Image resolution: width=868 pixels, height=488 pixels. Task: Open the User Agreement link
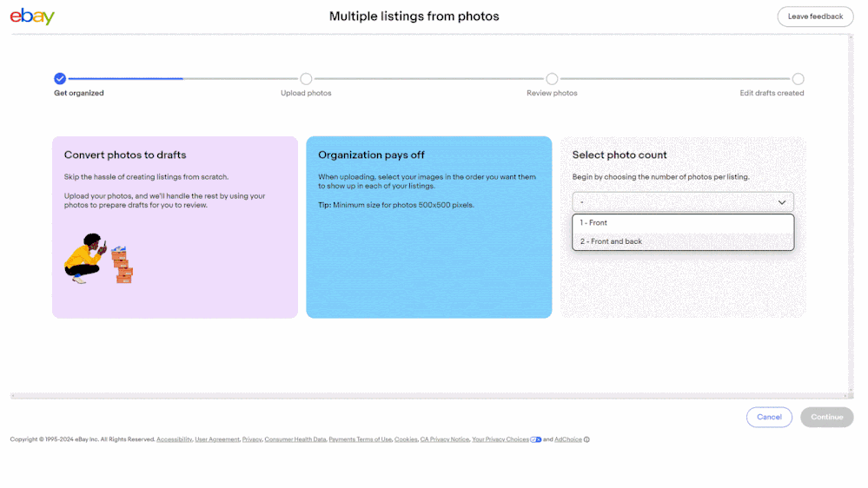pyautogui.click(x=217, y=439)
